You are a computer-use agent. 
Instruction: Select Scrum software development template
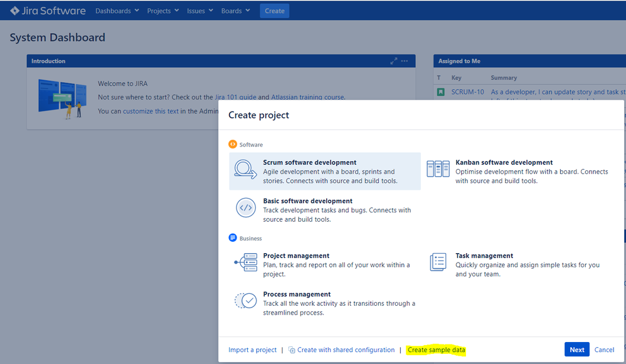[x=324, y=171]
